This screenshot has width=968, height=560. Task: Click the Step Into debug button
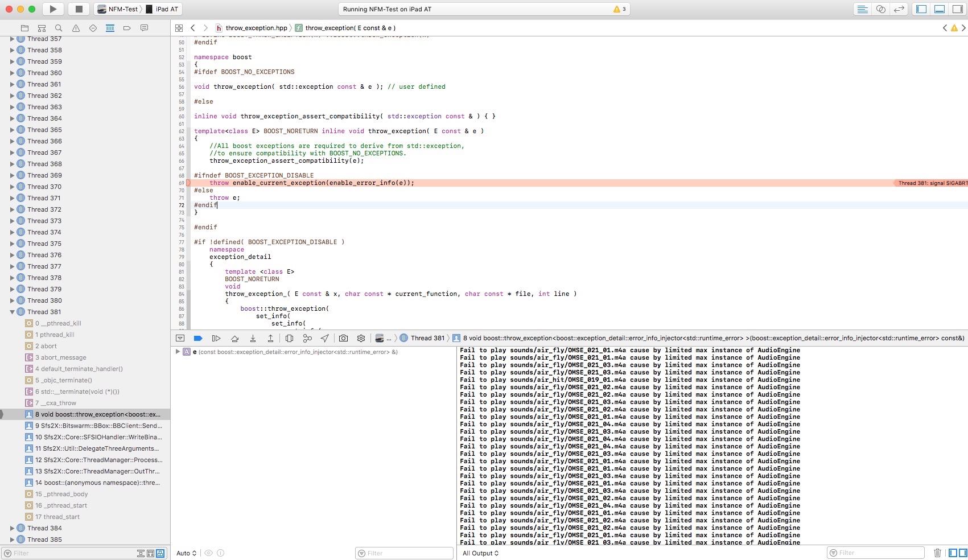click(253, 338)
